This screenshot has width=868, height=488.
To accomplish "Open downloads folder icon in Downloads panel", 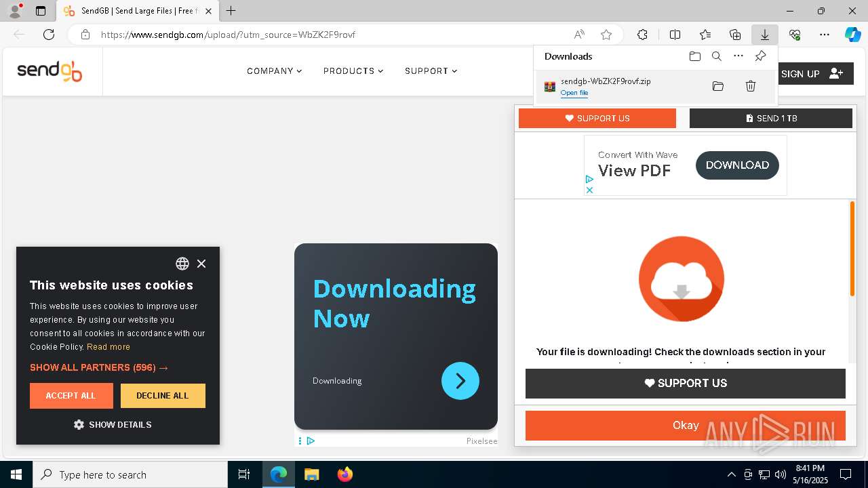I will point(694,56).
